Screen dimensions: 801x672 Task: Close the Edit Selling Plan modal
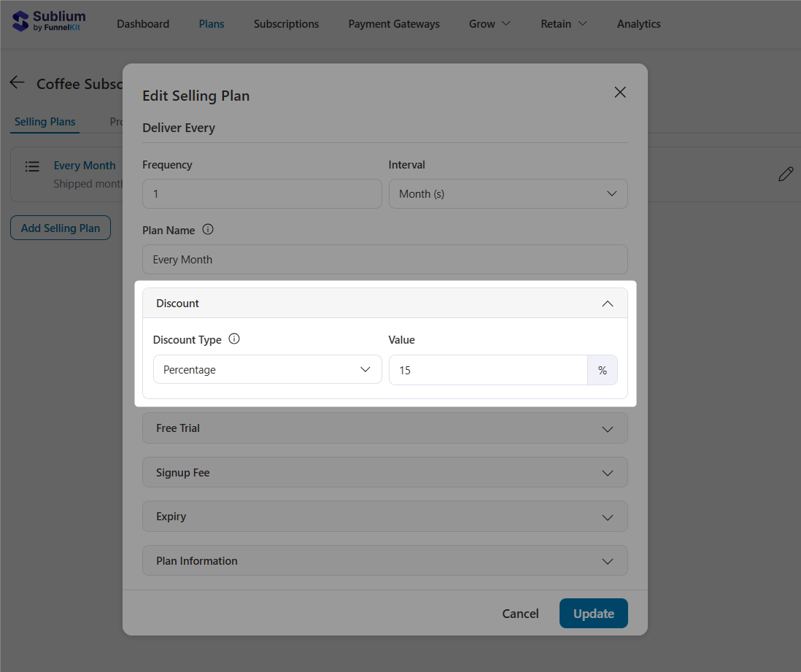[620, 92]
